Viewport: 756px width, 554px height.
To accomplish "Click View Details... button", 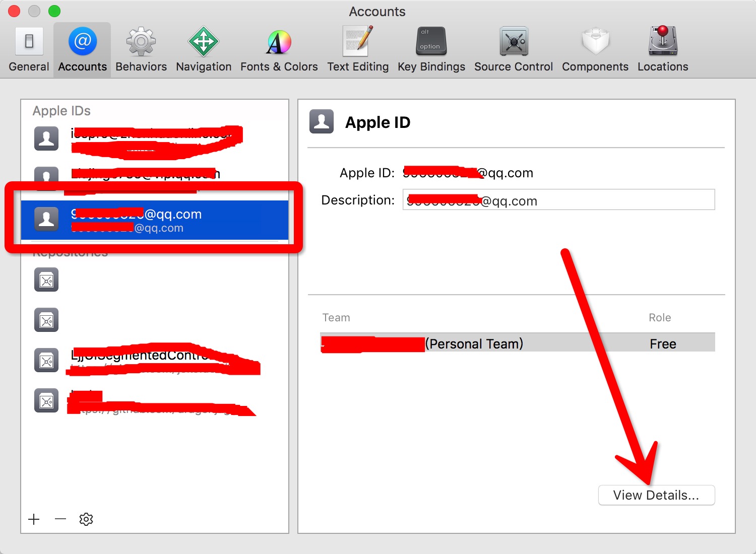I will 656,495.
